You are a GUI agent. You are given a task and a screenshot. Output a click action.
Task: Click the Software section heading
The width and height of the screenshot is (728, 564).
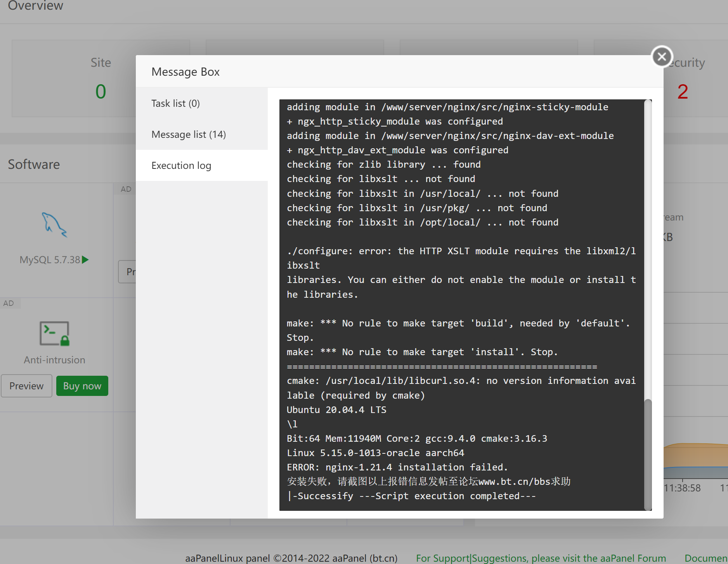tap(34, 164)
